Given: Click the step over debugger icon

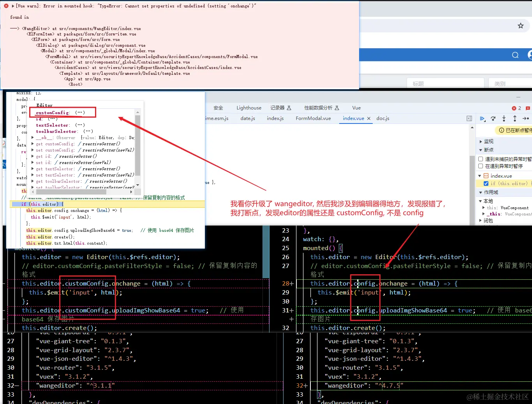Looking at the screenshot, I should pyautogui.click(x=493, y=118).
